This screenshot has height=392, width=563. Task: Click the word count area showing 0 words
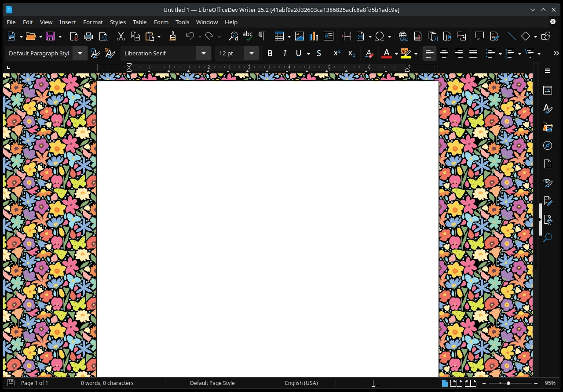click(107, 383)
